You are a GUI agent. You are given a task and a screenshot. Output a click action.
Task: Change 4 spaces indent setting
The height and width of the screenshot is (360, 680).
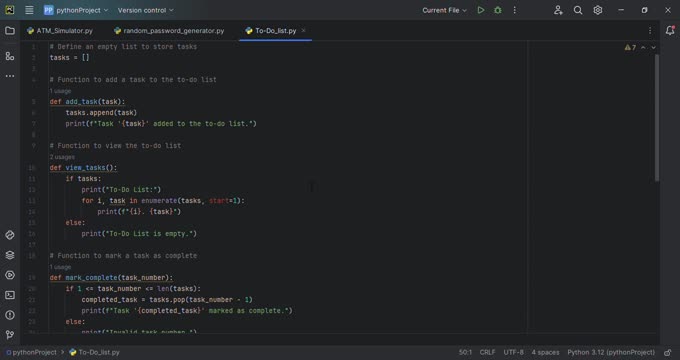pyautogui.click(x=546, y=352)
